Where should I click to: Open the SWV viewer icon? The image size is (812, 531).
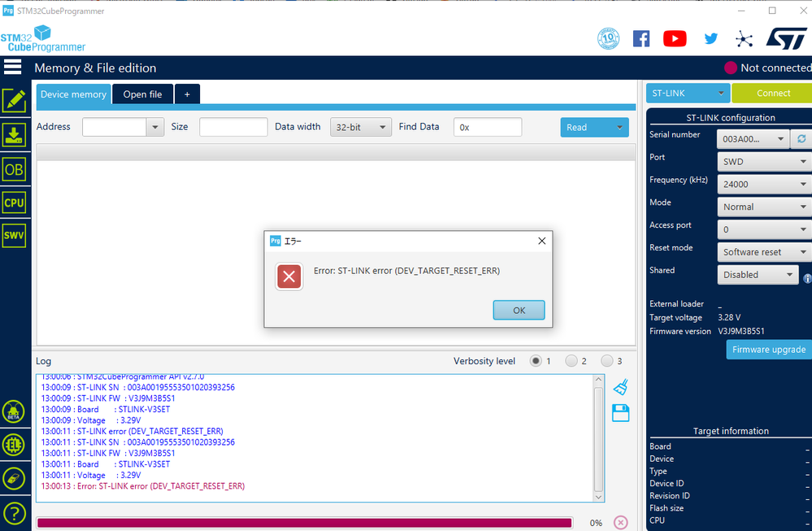pyautogui.click(x=14, y=236)
